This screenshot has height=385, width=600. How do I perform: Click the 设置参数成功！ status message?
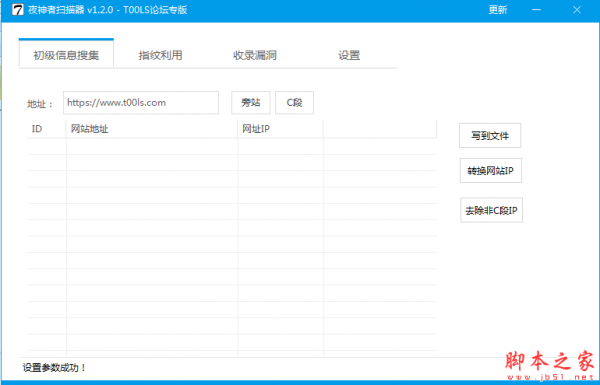tap(54, 367)
